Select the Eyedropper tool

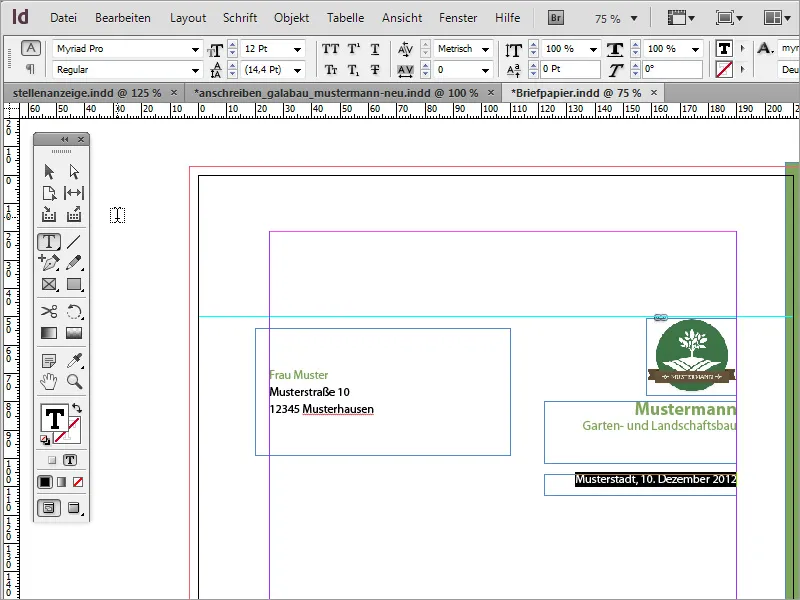pyautogui.click(x=74, y=361)
